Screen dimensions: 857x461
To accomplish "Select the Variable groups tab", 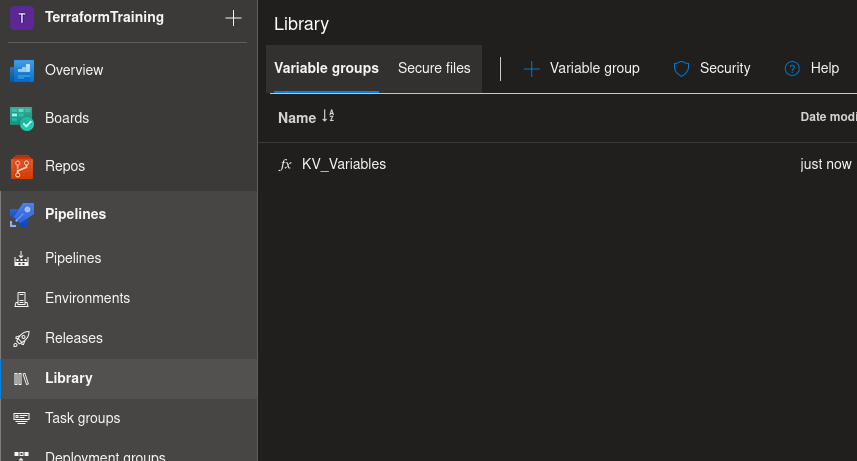I will click(x=326, y=68).
